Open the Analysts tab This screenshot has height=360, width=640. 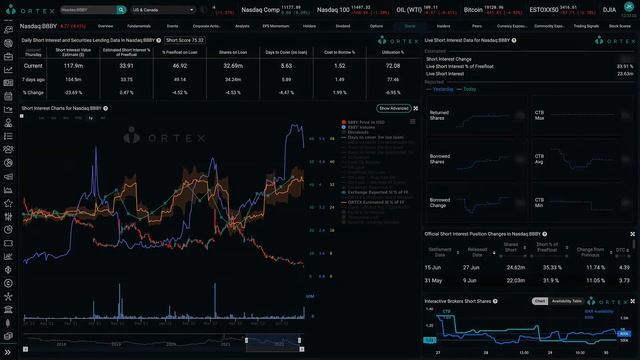[242, 26]
